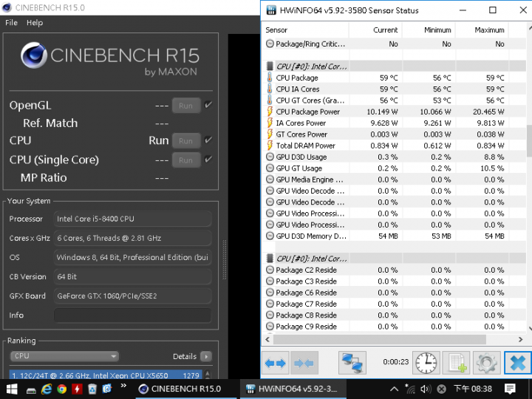Click inside the Cinebench Info field
Viewport: 532px width, 399px height.
click(133, 316)
